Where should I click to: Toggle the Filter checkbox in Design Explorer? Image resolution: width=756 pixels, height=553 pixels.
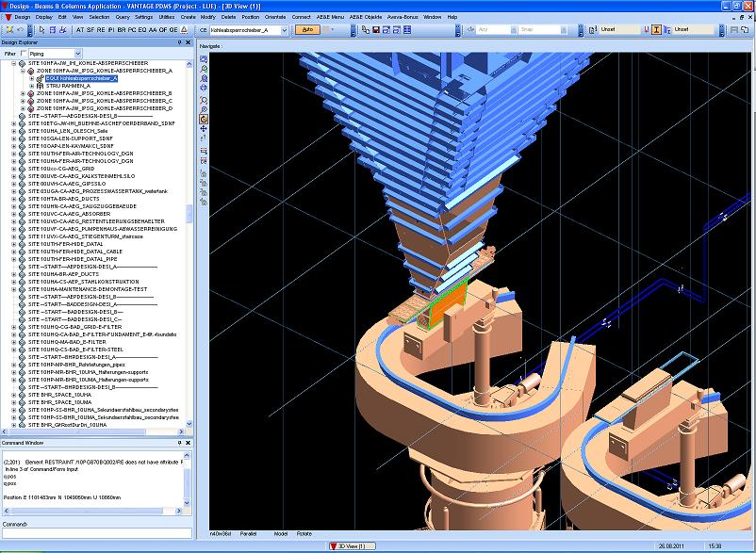coord(24,54)
